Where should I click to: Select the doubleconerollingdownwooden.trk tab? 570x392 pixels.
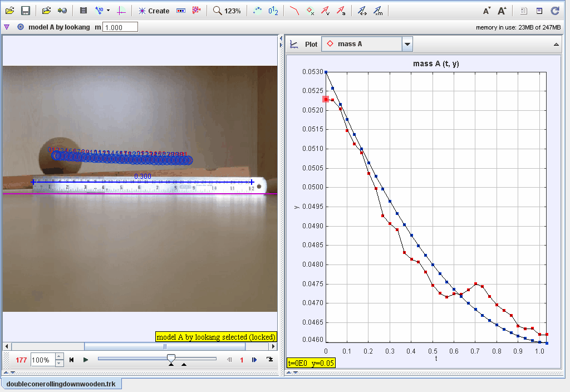coord(61,384)
